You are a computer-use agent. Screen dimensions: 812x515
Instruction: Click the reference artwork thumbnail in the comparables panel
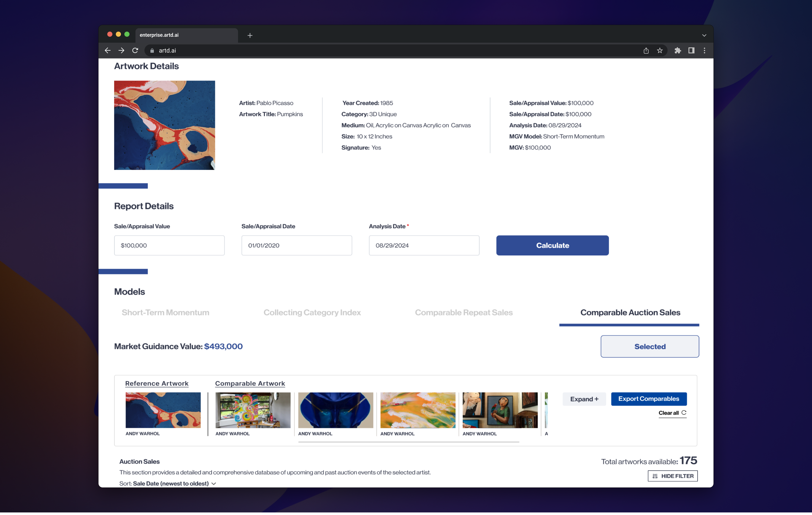pyautogui.click(x=163, y=410)
